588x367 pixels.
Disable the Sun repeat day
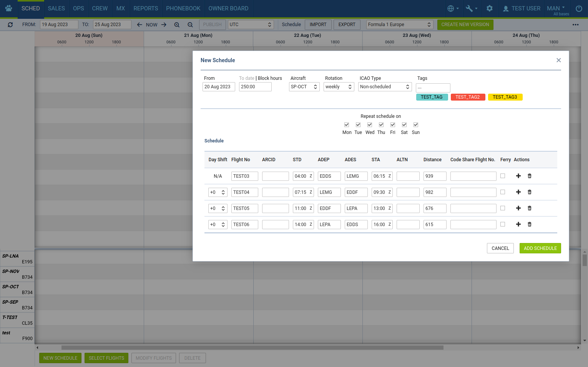tap(415, 125)
